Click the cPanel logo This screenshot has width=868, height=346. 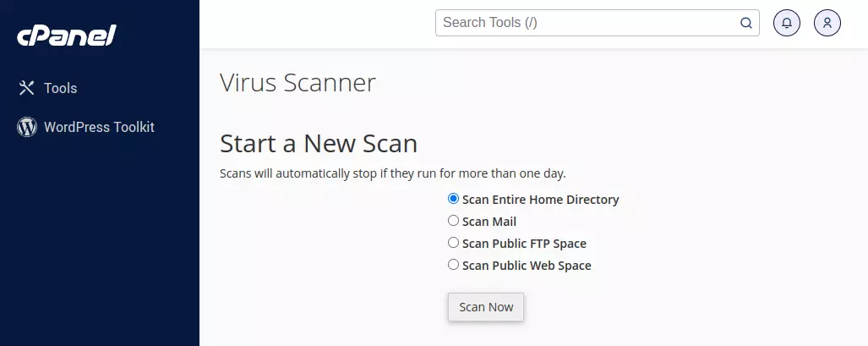coord(67,36)
